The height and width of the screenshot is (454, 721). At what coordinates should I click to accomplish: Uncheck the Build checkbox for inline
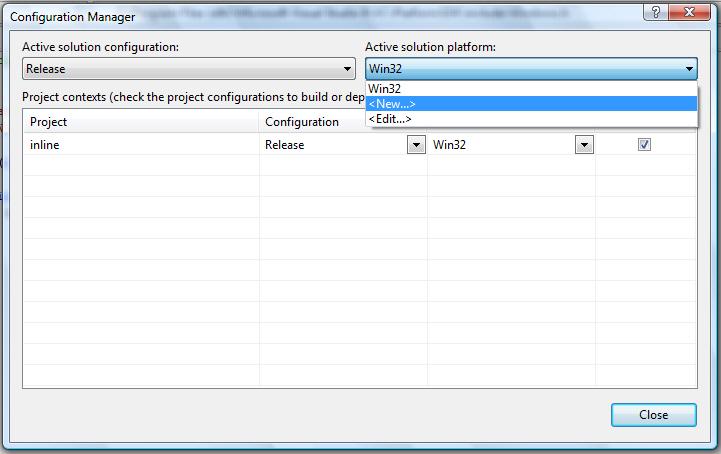(x=644, y=145)
